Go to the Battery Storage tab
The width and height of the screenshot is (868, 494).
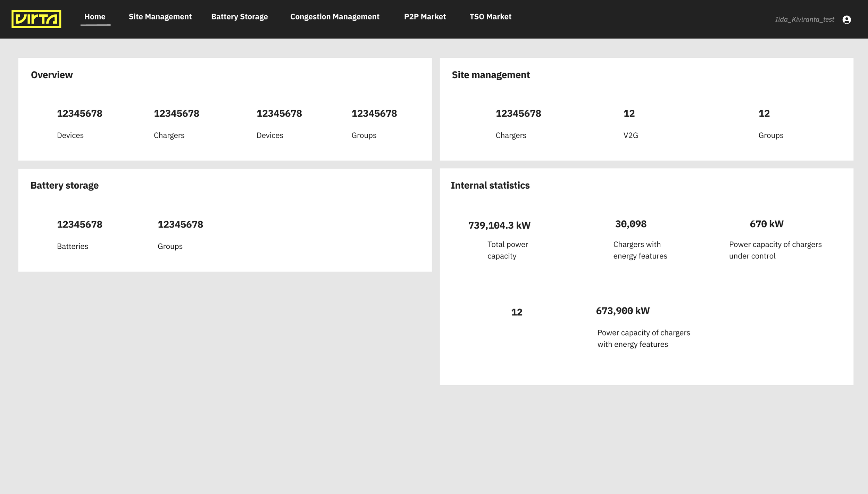point(239,17)
